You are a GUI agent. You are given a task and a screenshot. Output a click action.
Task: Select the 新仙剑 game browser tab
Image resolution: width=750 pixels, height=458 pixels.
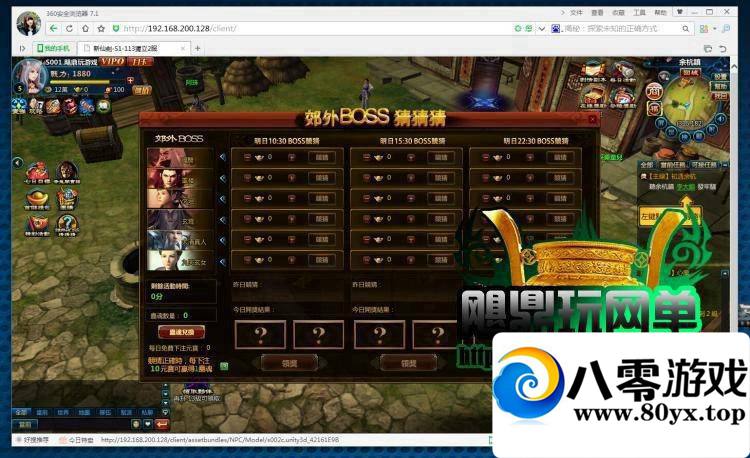[132, 48]
